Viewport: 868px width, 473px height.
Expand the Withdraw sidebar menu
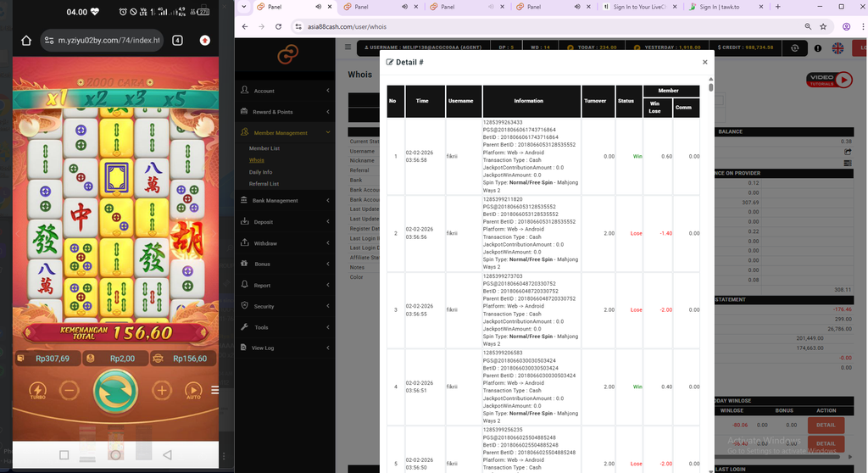click(x=286, y=243)
